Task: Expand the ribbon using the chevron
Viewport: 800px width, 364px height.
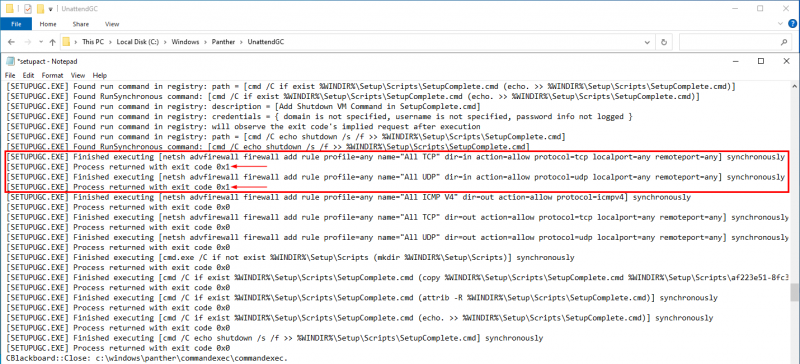Action: tap(782, 23)
